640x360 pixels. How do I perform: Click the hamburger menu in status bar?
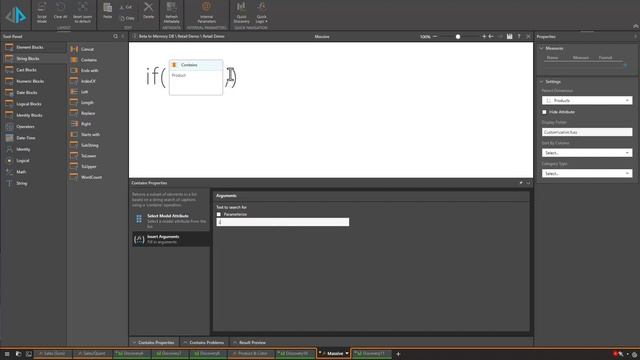coord(7,354)
